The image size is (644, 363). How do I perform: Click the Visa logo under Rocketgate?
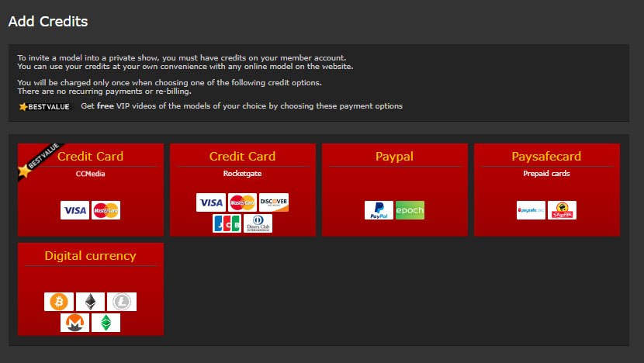211,202
